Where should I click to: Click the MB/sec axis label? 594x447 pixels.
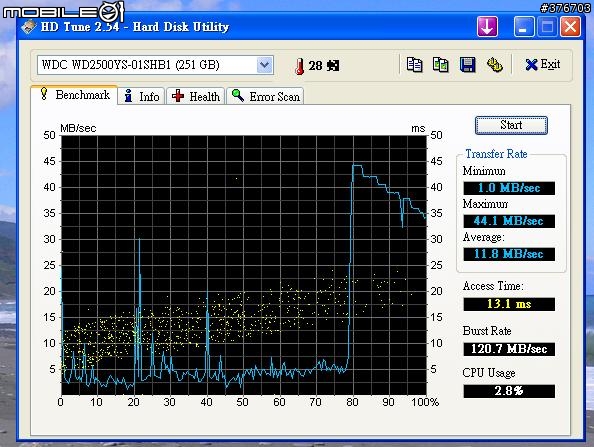[x=78, y=128]
